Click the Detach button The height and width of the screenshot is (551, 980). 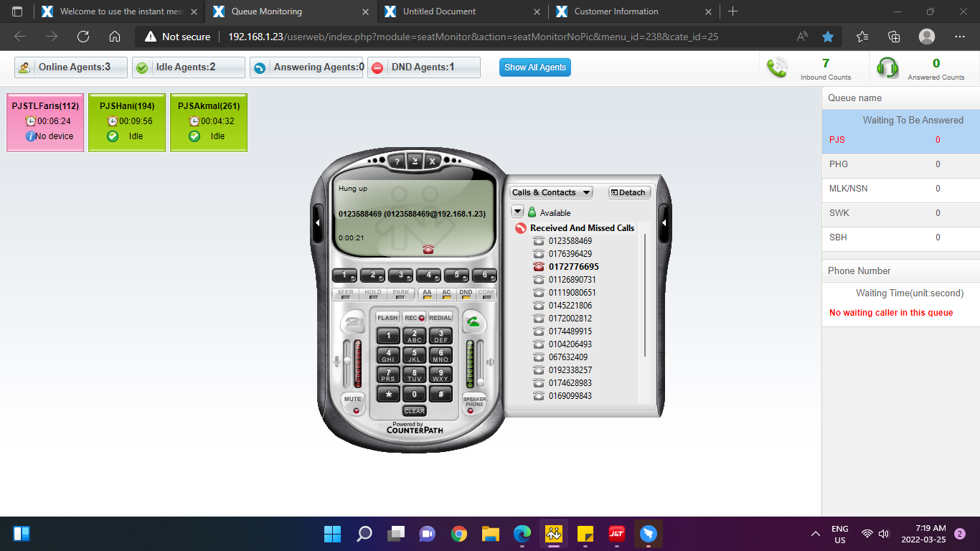tap(630, 192)
